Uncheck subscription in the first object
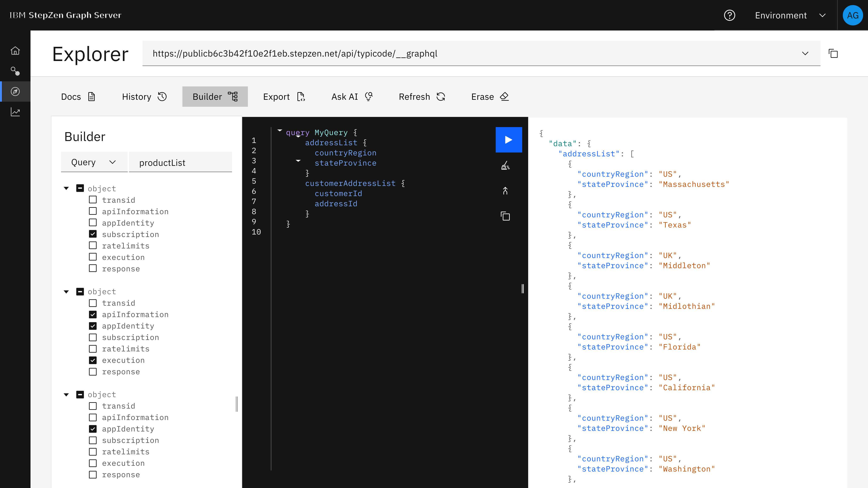Image resolution: width=868 pixels, height=488 pixels. (x=93, y=234)
